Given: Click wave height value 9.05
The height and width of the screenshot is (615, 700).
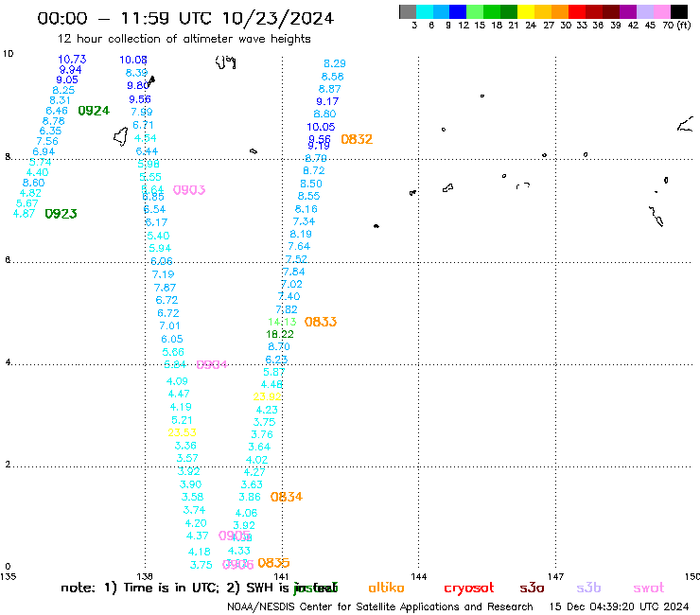Looking at the screenshot, I should coord(67,79).
